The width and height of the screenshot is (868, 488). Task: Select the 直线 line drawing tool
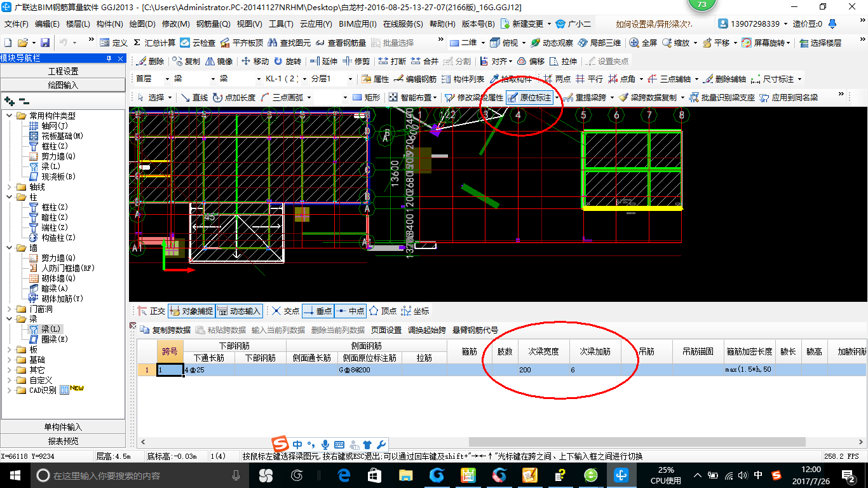(194, 97)
